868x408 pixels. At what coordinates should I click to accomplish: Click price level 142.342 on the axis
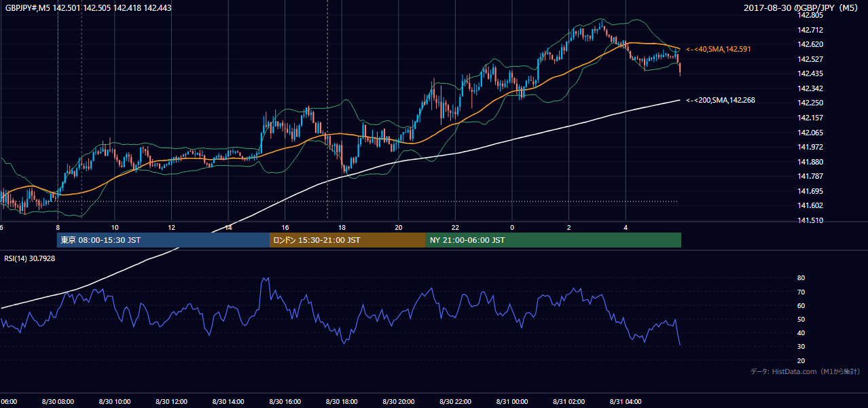(x=811, y=88)
